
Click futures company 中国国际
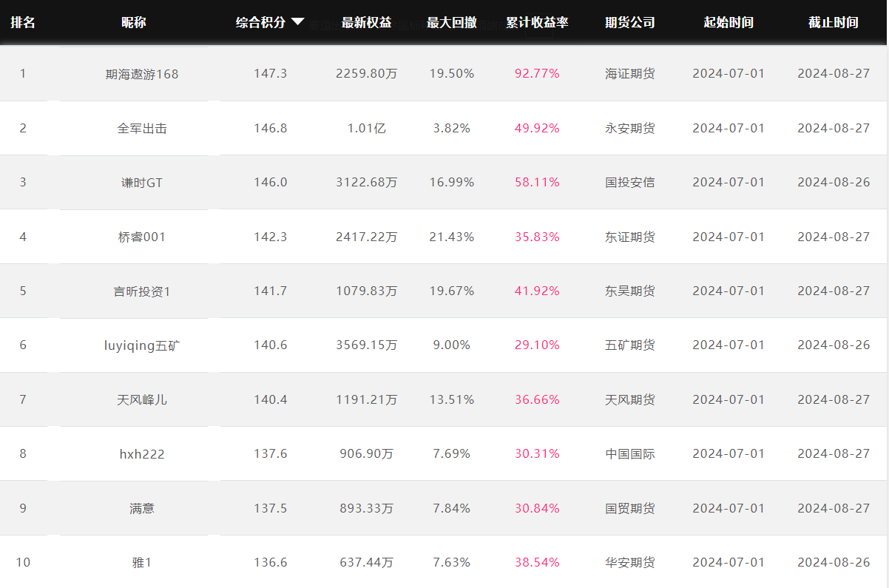coord(630,453)
